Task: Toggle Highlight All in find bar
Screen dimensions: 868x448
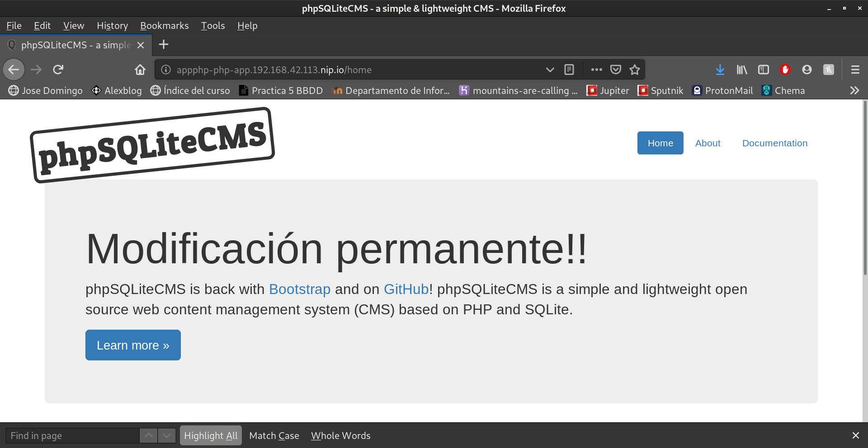Action: tap(211, 435)
